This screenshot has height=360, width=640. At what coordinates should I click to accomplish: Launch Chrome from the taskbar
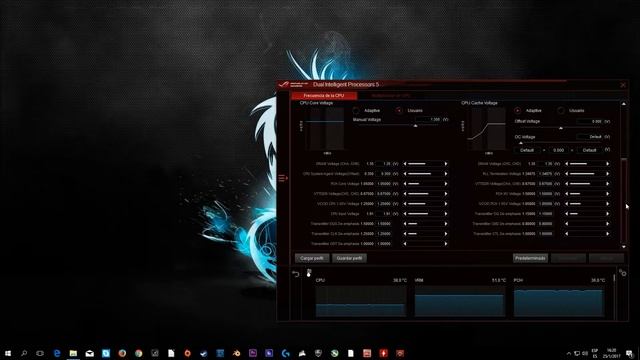point(138,353)
